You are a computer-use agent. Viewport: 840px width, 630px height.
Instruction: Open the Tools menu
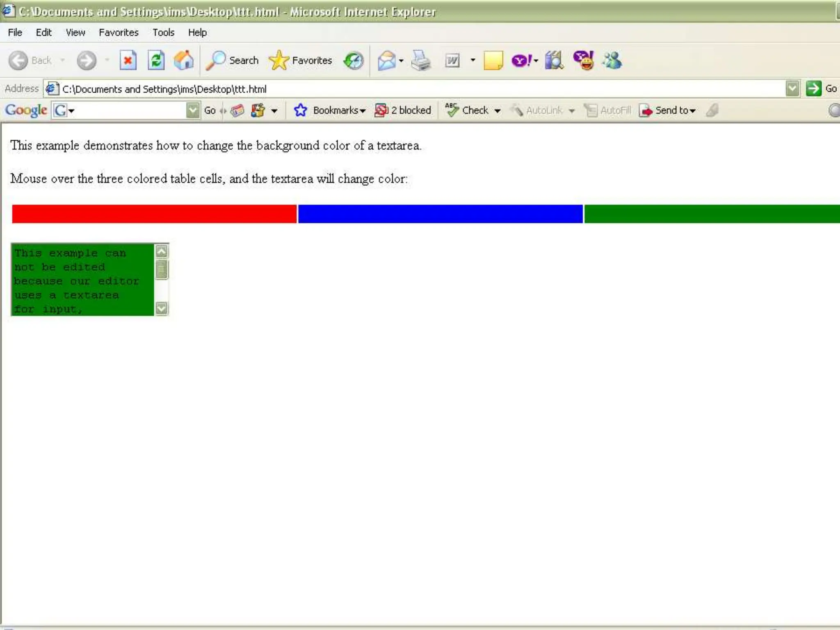(163, 32)
